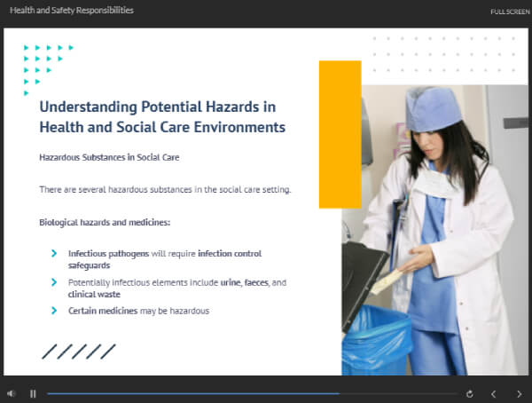
Task: Click the Hazardous Substances in Social Care subheading
Action: coord(109,157)
